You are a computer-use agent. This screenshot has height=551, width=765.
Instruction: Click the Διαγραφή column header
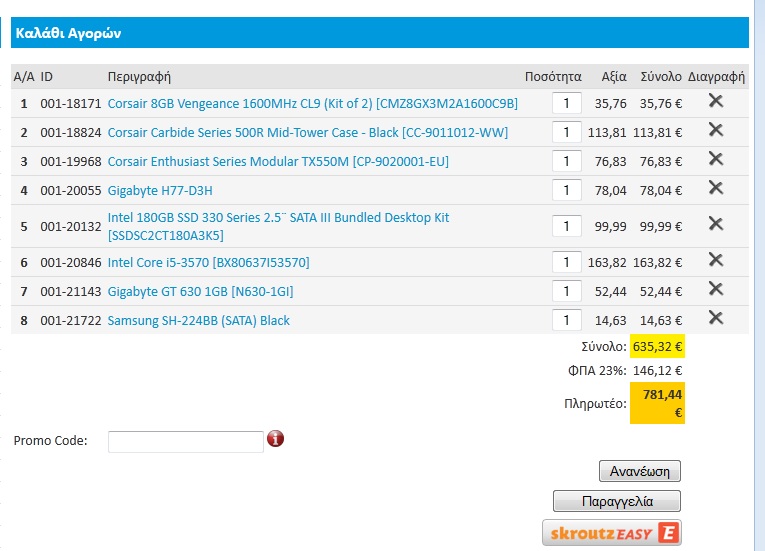click(x=716, y=77)
